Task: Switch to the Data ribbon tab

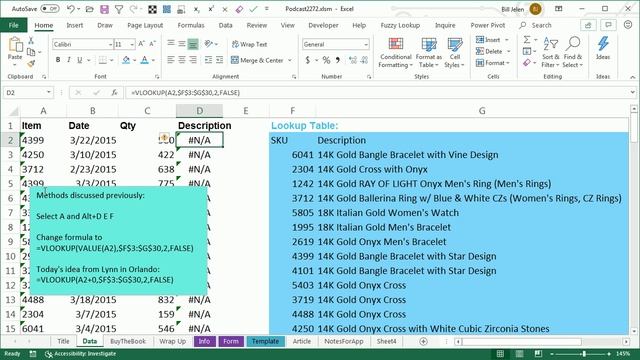Action: point(225,25)
